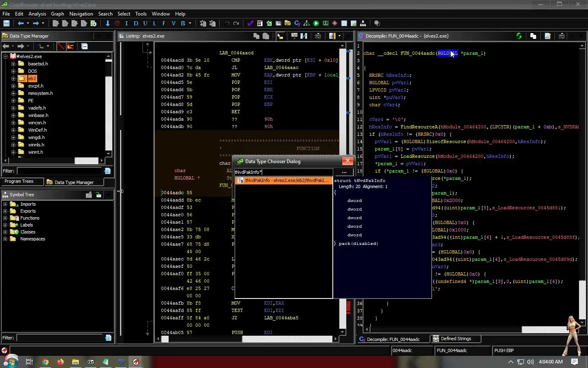Expand Imports in Symbol Tree
This screenshot has height=368, width=588.
[x=5, y=204]
